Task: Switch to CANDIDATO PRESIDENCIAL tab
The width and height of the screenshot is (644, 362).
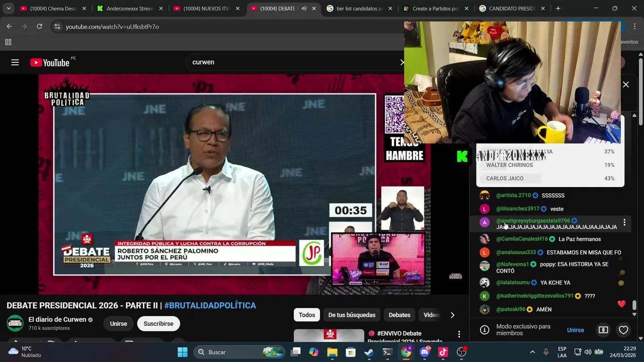Action: click(512, 9)
